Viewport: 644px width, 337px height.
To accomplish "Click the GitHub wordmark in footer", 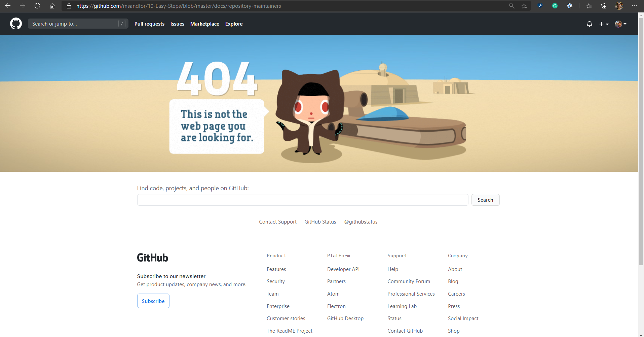I will (152, 258).
